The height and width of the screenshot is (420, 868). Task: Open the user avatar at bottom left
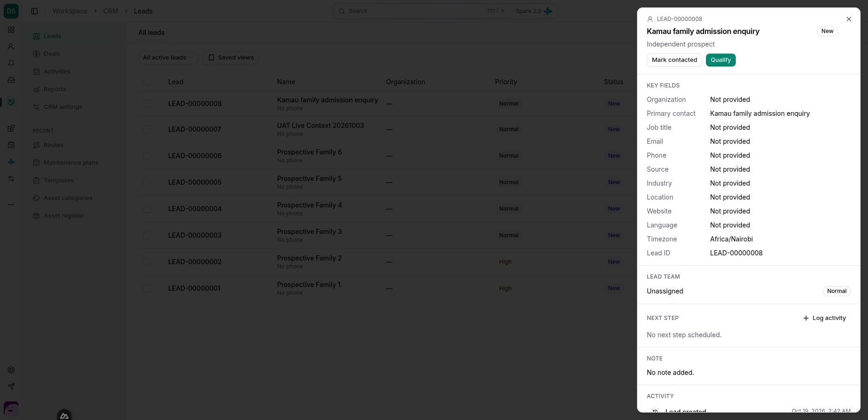[11, 409]
